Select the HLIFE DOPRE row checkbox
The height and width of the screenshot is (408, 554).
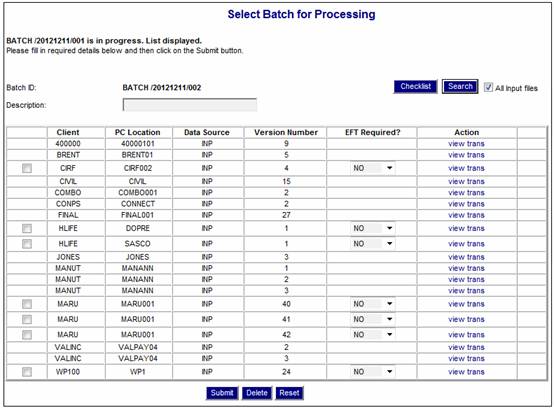pos(27,229)
